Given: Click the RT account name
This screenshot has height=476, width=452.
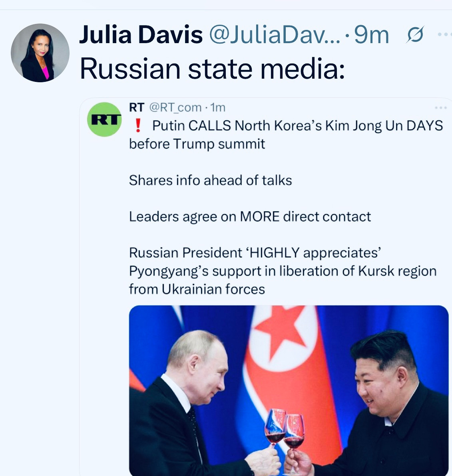Looking at the screenshot, I should [136, 107].
